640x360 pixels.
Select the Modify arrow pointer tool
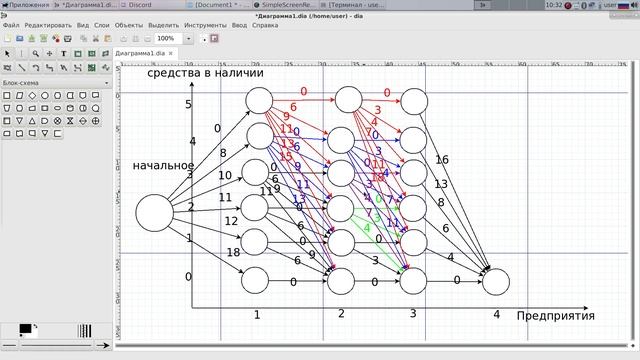tap(7, 53)
